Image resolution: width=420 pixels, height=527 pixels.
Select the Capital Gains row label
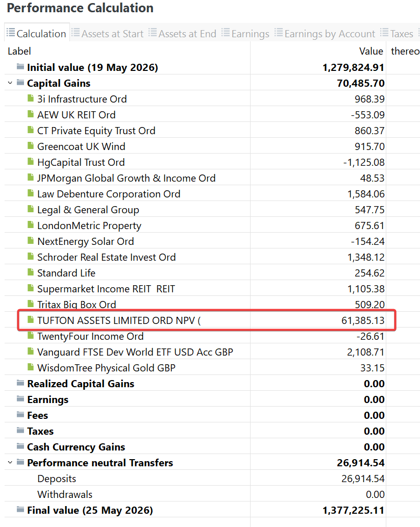point(59,83)
